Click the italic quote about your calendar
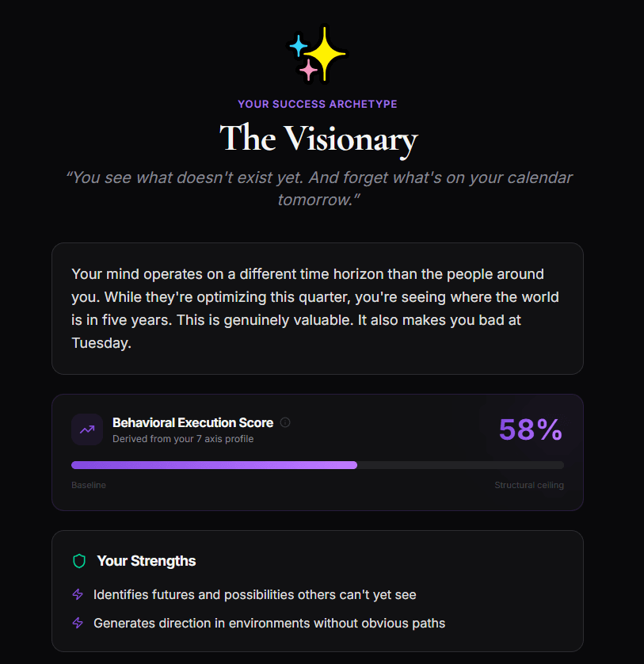Viewport: 644px width, 664px height. click(x=318, y=189)
